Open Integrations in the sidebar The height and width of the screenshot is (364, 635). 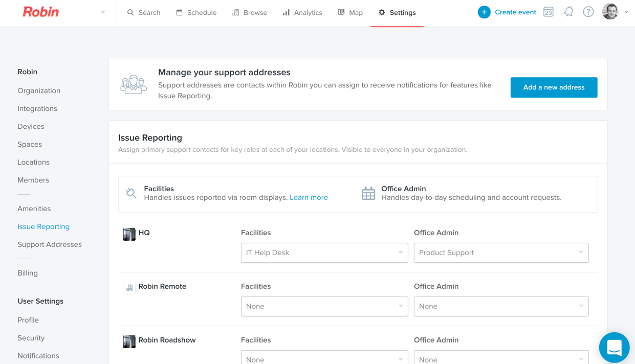tap(37, 108)
